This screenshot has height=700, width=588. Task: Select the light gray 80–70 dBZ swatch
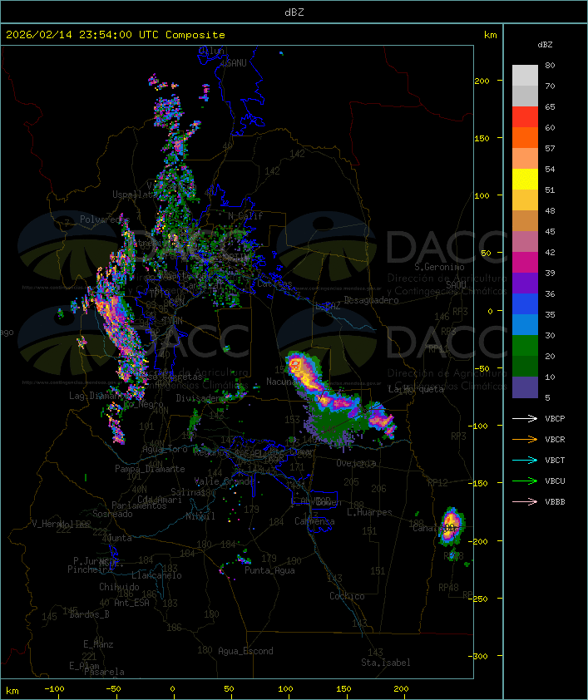[x=525, y=76]
